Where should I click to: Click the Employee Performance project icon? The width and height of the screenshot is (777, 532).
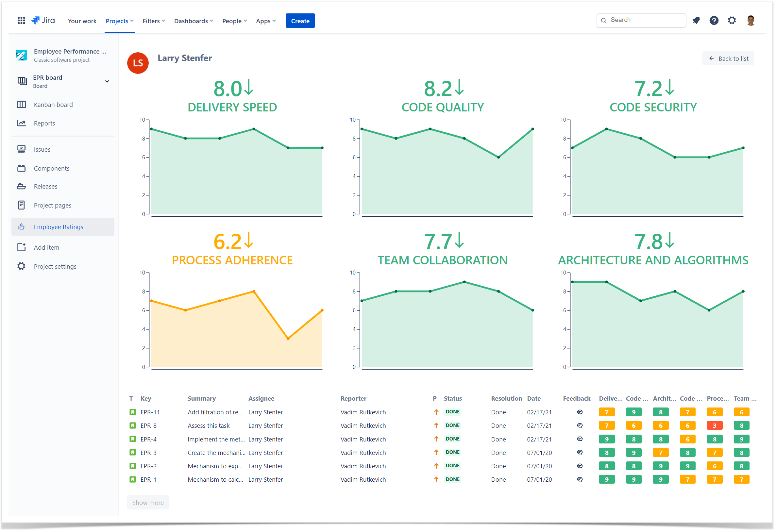tap(21, 55)
